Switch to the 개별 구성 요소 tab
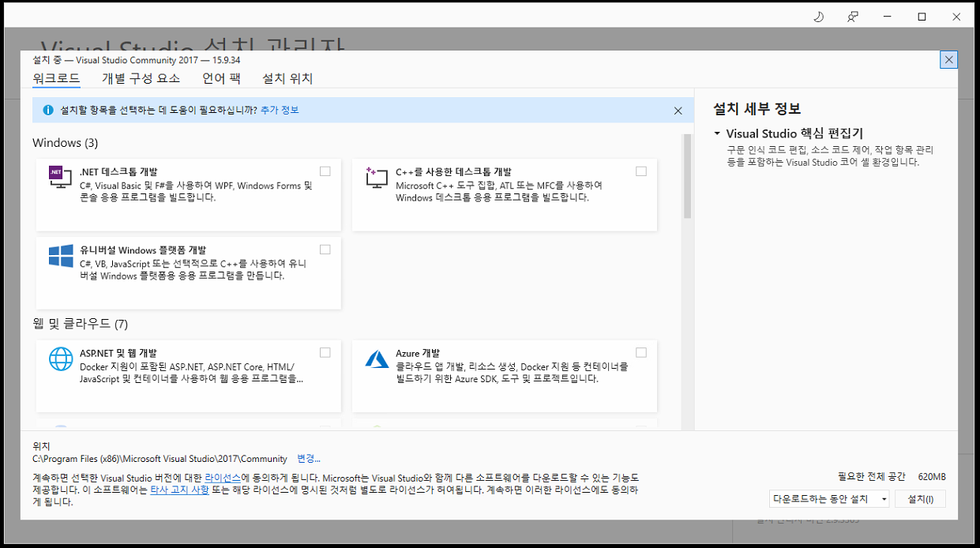This screenshot has height=548, width=980. click(x=141, y=78)
